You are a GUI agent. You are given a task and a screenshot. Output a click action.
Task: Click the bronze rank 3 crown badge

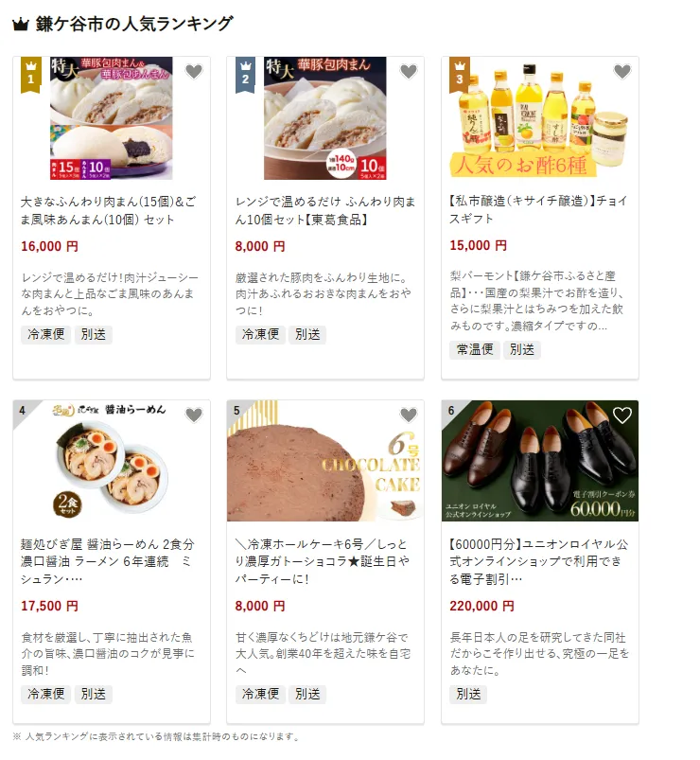tap(460, 74)
